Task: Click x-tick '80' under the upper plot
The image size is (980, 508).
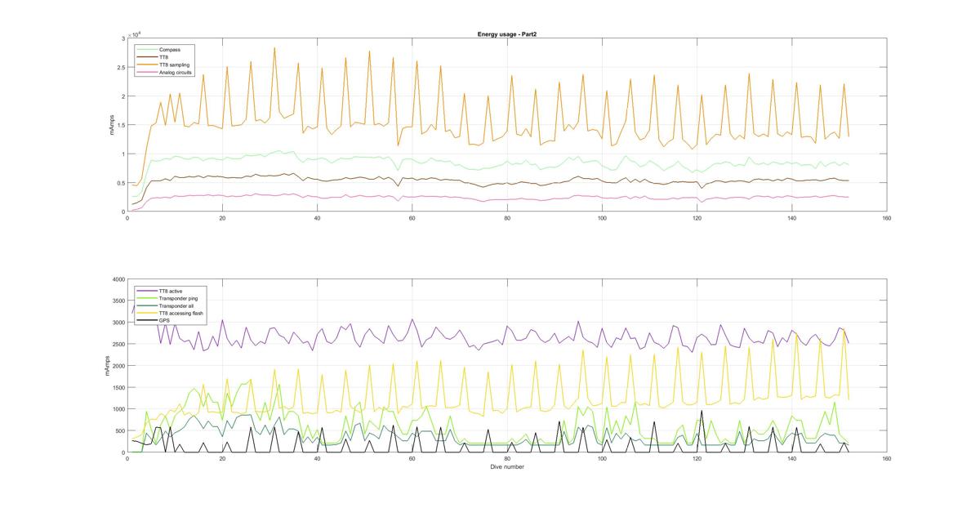Action: tap(507, 218)
